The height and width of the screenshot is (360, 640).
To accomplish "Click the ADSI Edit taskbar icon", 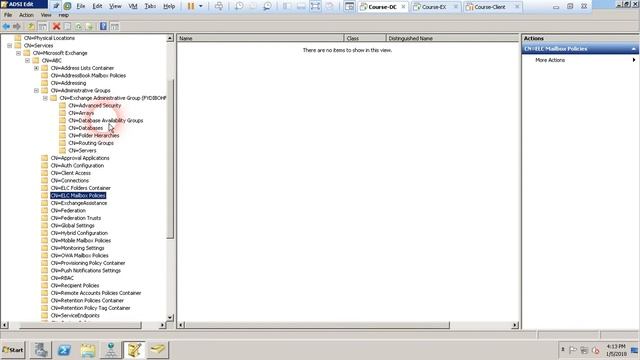I will click(x=134, y=350).
